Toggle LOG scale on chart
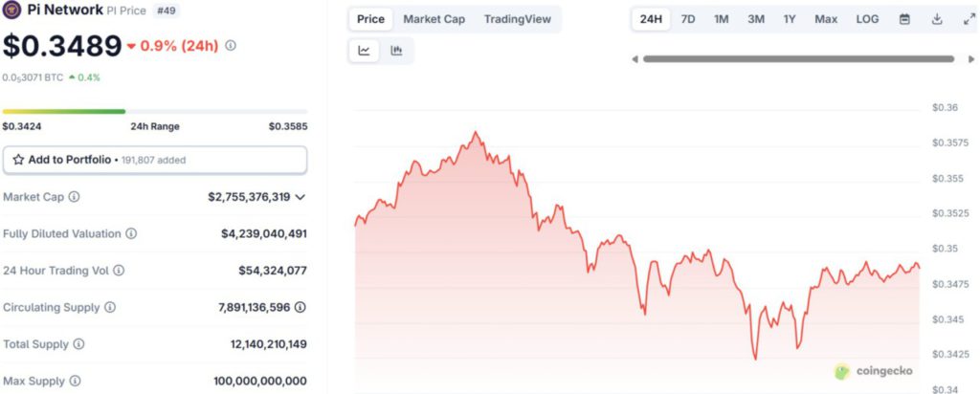Image resolution: width=980 pixels, height=394 pixels. point(867,19)
